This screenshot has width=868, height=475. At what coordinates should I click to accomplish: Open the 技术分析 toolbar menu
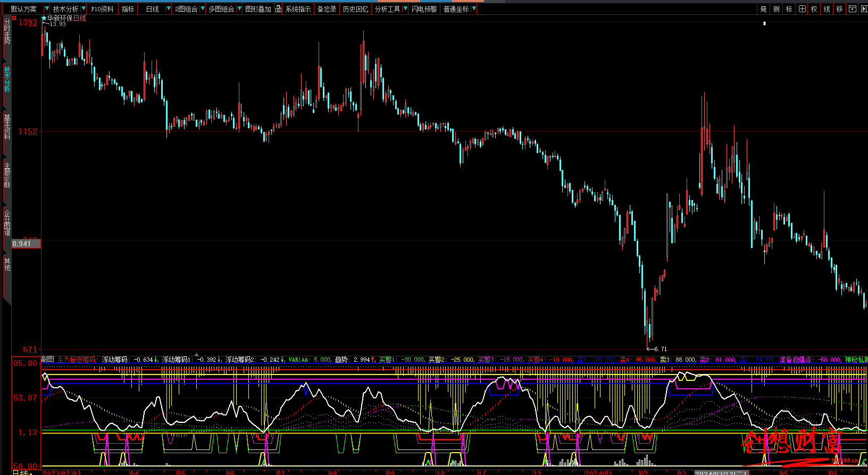click(x=65, y=9)
